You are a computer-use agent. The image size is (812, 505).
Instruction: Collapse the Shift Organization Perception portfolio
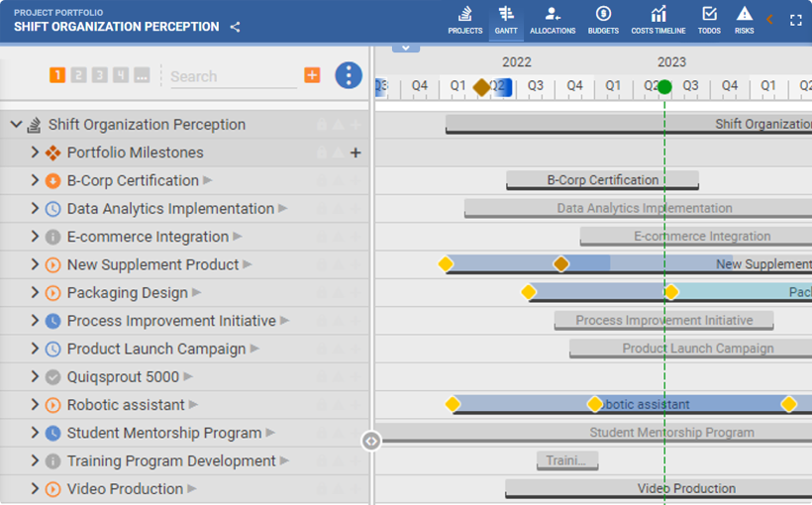coord(16,125)
